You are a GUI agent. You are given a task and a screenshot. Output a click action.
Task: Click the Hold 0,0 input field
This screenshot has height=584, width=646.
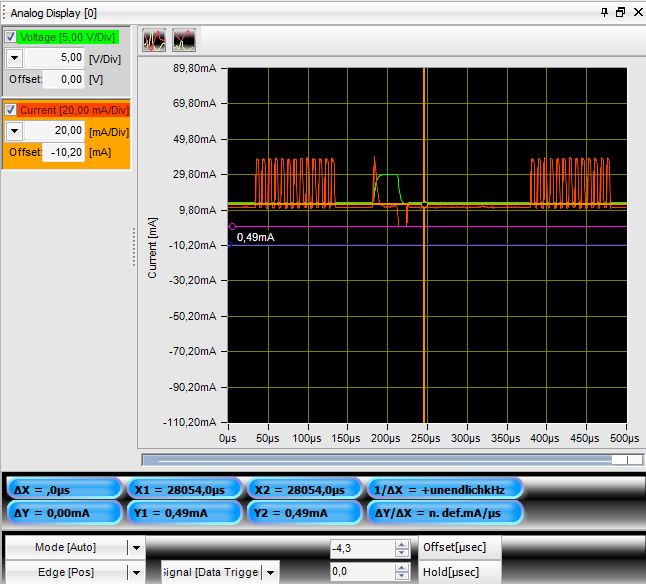[x=363, y=572]
